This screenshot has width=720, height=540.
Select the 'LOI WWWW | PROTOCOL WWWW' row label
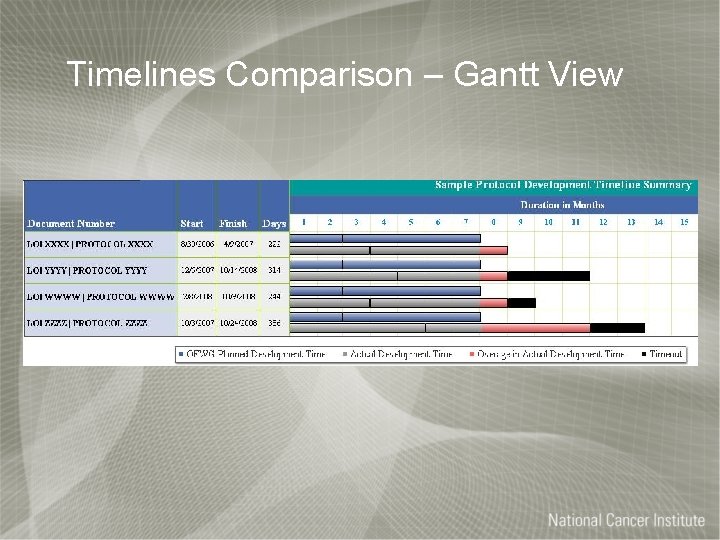[101, 297]
